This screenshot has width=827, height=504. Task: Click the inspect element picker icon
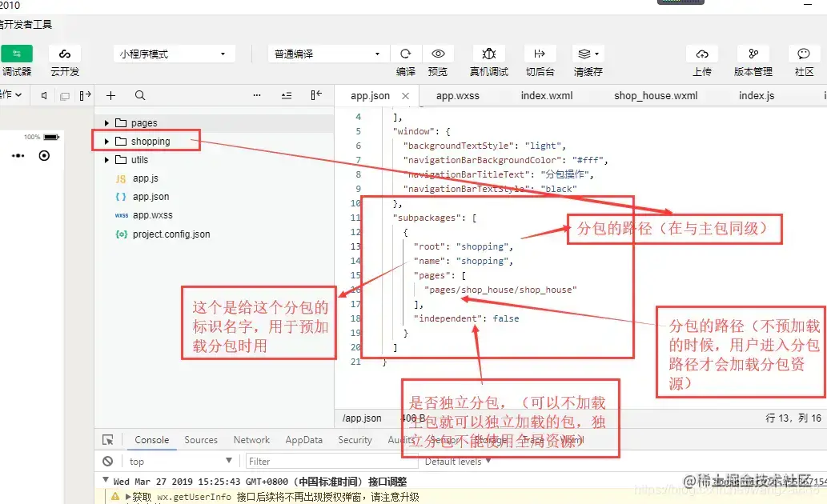(x=107, y=440)
